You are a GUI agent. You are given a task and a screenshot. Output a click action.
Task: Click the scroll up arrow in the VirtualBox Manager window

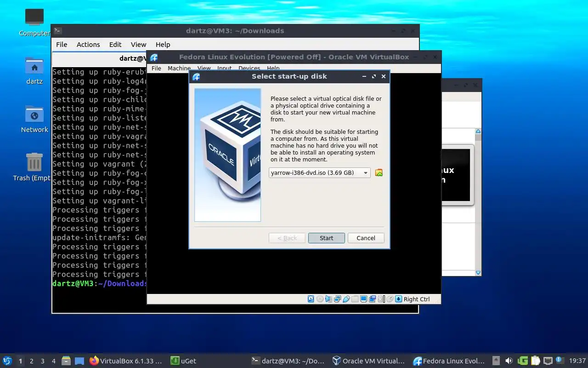click(478, 132)
